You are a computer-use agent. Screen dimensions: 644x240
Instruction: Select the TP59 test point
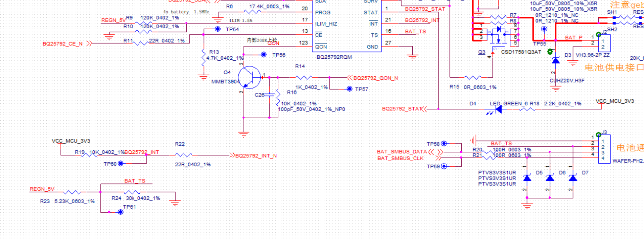tap(444, 166)
